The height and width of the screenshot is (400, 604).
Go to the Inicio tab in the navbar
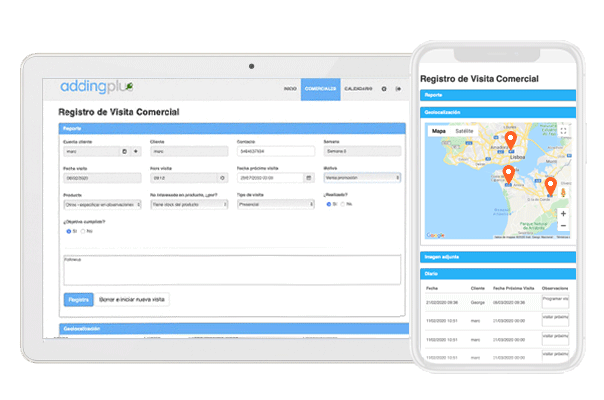coord(290,89)
